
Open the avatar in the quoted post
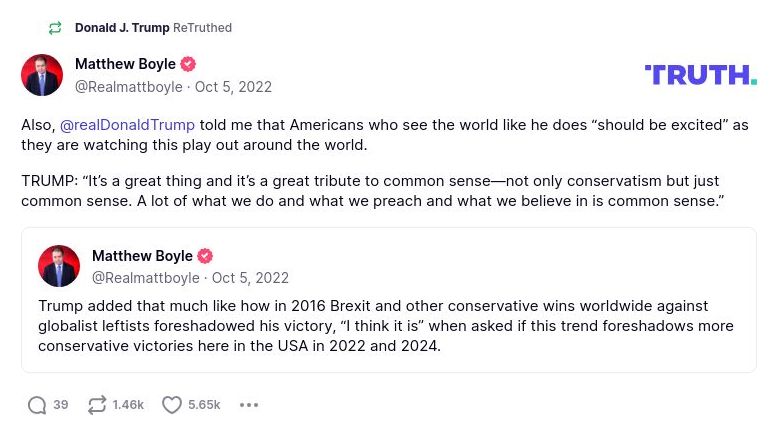tap(59, 266)
